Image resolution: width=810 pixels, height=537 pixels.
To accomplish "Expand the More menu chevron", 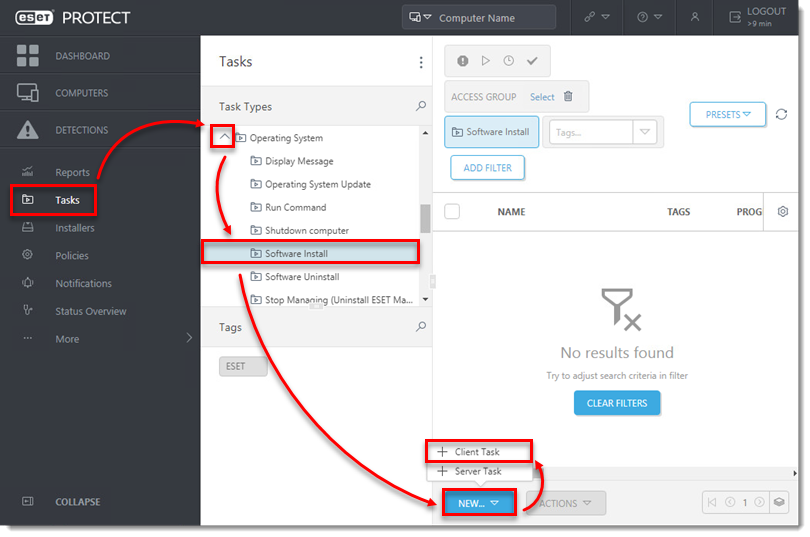I will [189, 338].
